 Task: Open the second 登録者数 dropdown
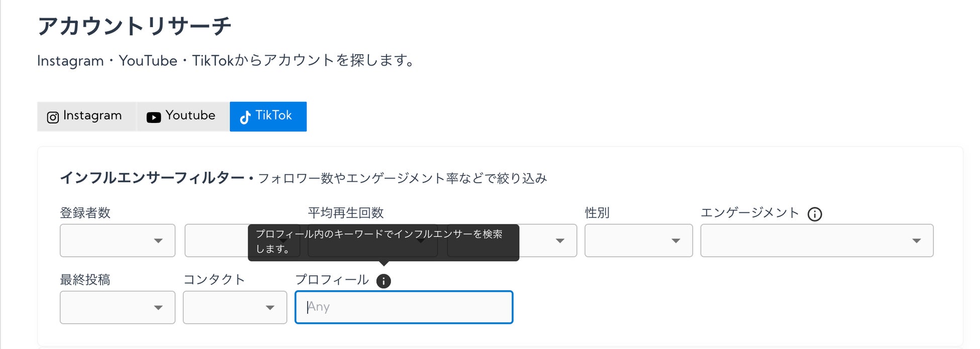click(216, 241)
